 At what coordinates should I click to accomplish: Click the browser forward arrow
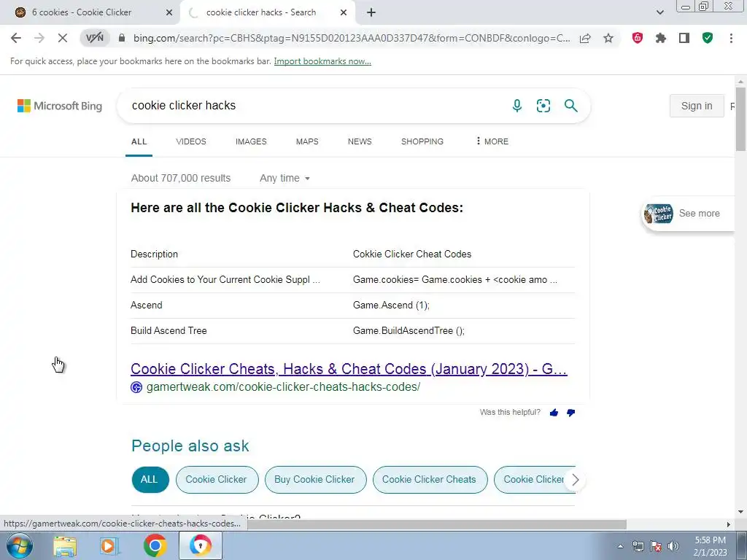(x=39, y=38)
